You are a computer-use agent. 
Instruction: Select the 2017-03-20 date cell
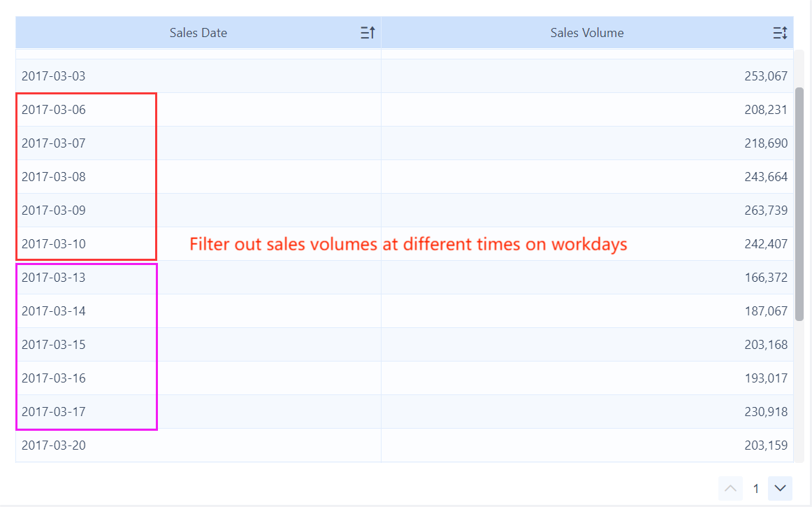(54, 445)
